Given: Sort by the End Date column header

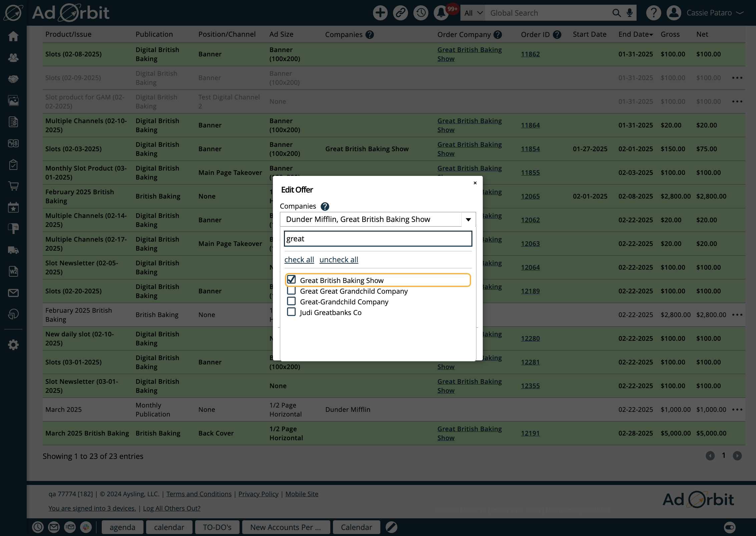Looking at the screenshot, I should (x=636, y=34).
